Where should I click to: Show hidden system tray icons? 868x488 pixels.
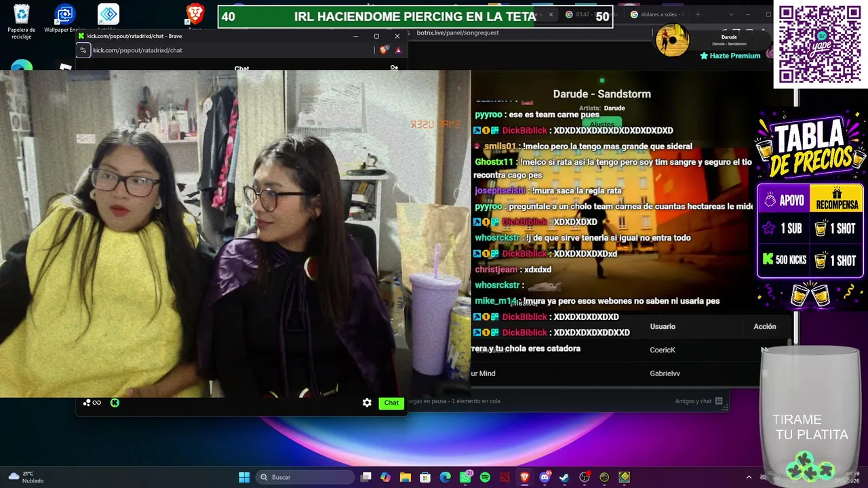pos(749,477)
